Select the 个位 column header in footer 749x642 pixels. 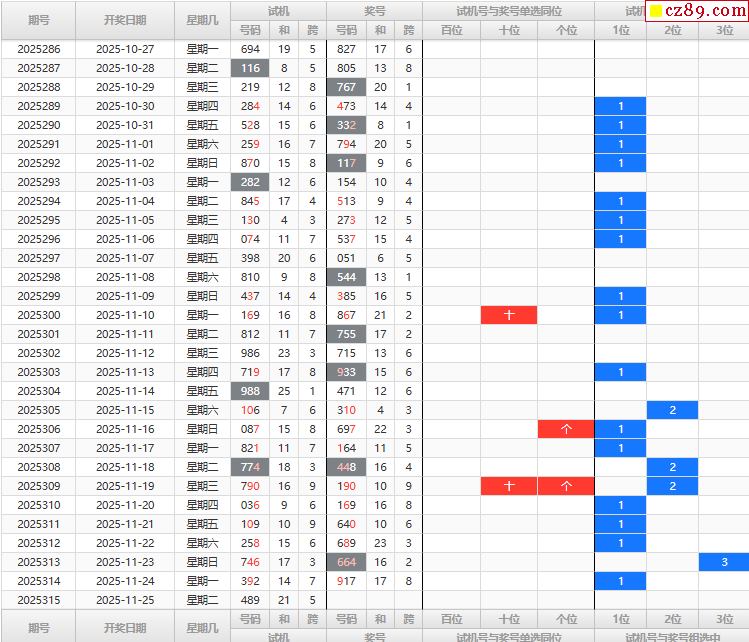click(x=565, y=619)
